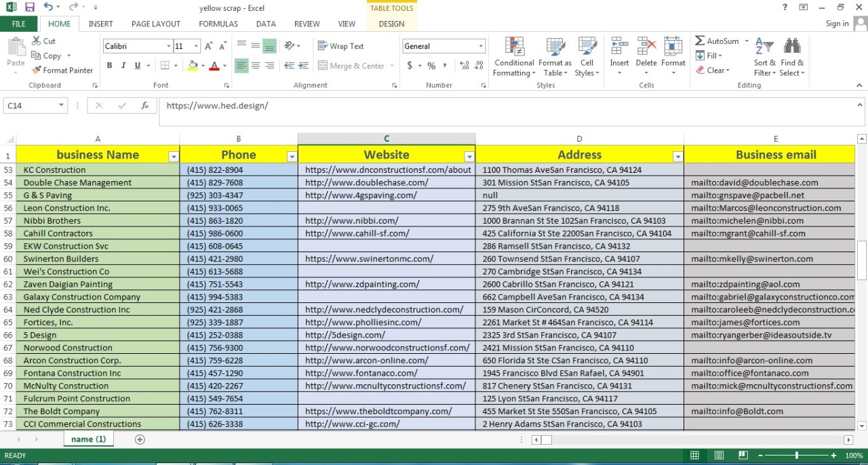
Task: Click the yellow fill color swatch
Action: click(x=193, y=66)
